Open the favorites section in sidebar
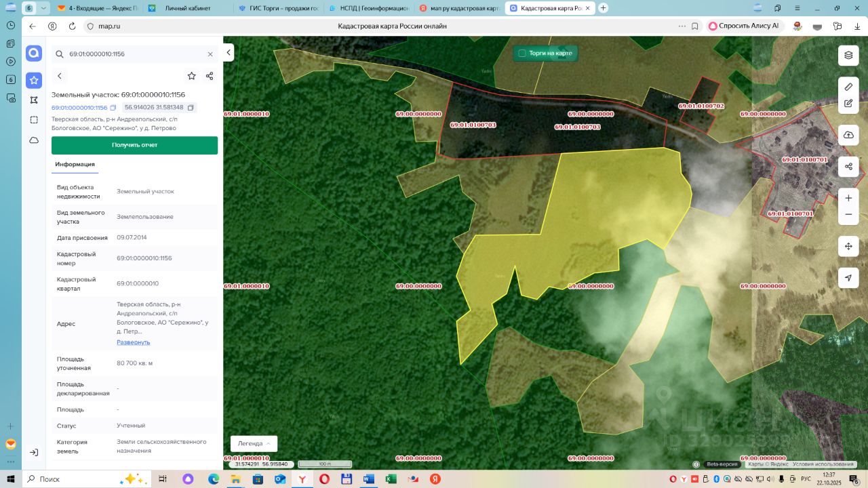 (34, 81)
